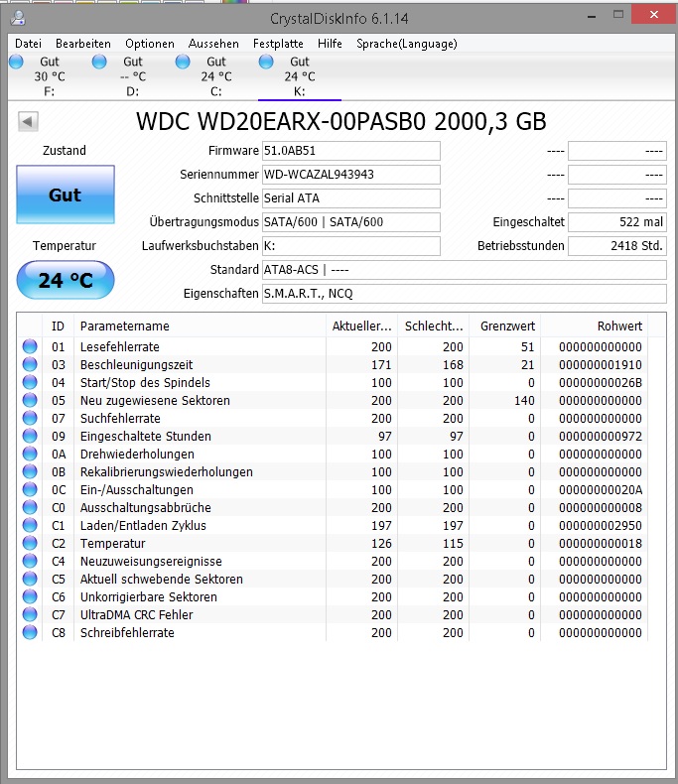Select the UltraDMA CRC Fehler name
The width and height of the screenshot is (678, 784).
pos(137,615)
